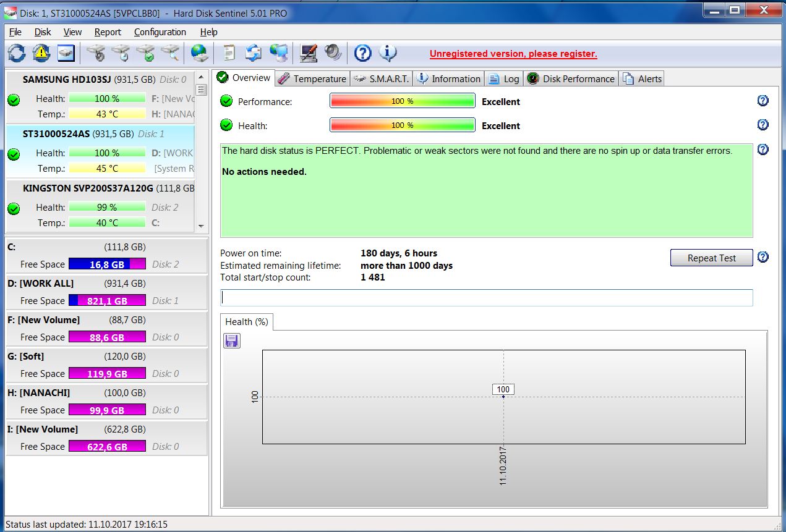Viewport: 786px width, 532px height.
Task: Select the Health (%) chart tab
Action: tap(246, 322)
